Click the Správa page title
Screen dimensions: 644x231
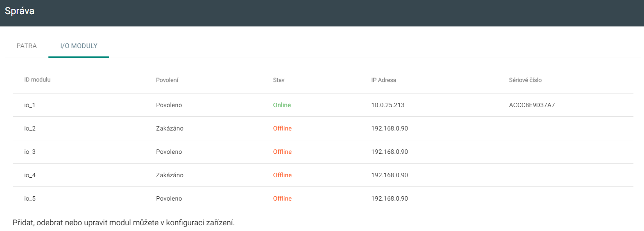[x=20, y=11]
